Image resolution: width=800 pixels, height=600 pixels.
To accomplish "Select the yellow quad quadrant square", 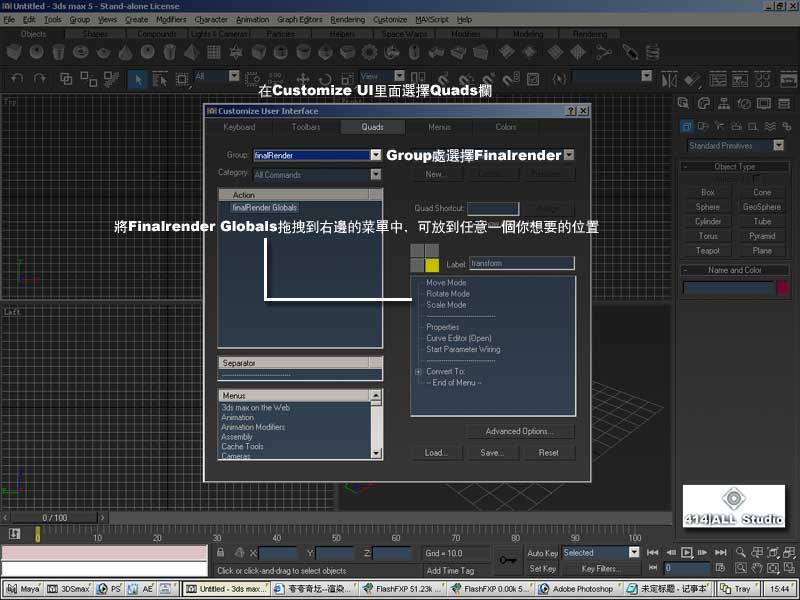I will [432, 265].
